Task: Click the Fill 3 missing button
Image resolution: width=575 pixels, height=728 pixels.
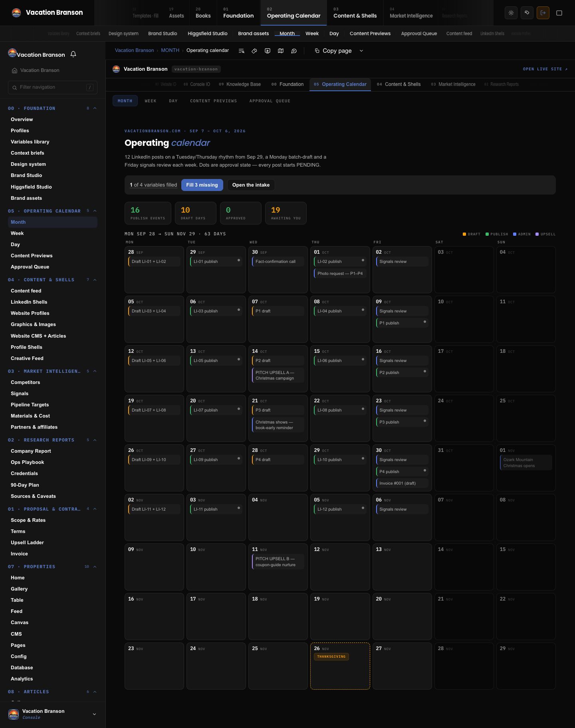Action: click(x=202, y=185)
